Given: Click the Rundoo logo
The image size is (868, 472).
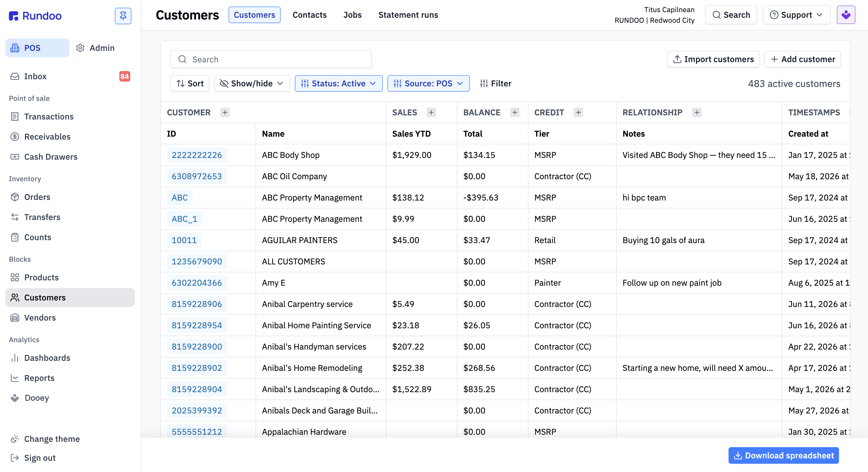Looking at the screenshot, I should click(x=35, y=16).
